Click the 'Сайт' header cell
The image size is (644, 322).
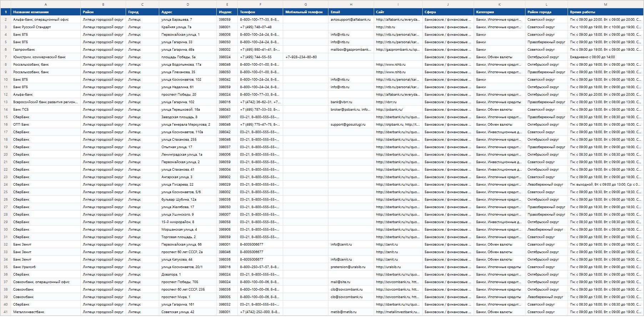398,12
